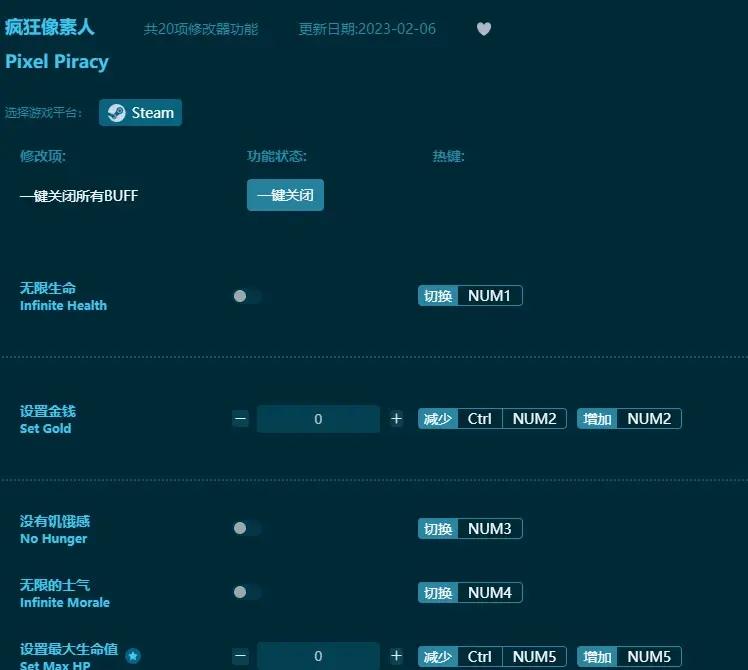748x670 pixels.
Task: Click the heart favorite icon
Action: point(484,29)
